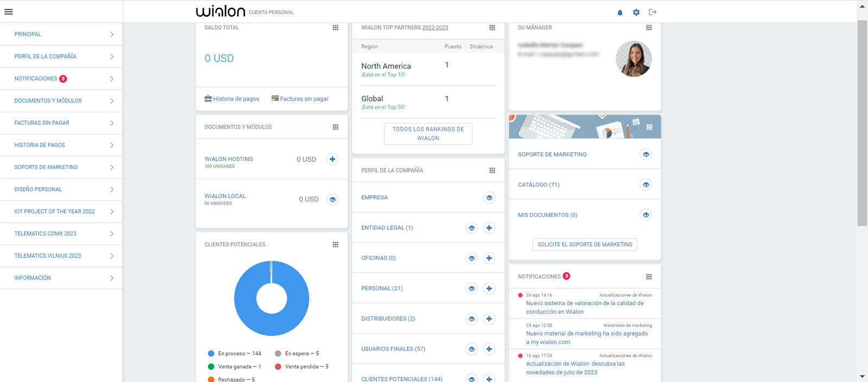View Oficinas with eye icon
Image resolution: width=868 pixels, height=382 pixels.
[x=471, y=258]
